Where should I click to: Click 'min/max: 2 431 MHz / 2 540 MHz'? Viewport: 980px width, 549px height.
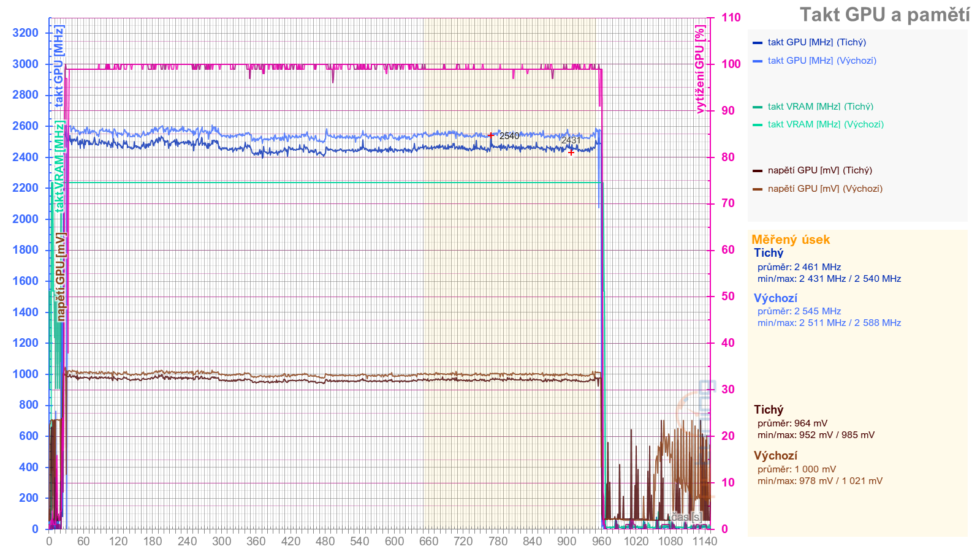(x=829, y=279)
